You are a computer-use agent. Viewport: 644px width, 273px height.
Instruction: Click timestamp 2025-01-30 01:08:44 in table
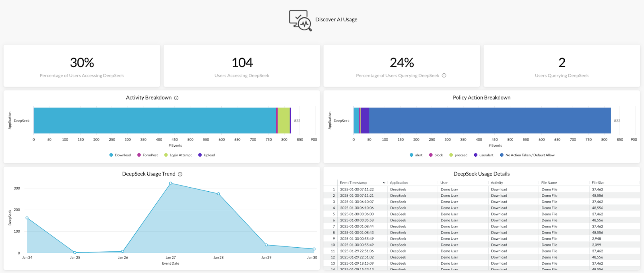tap(357, 226)
